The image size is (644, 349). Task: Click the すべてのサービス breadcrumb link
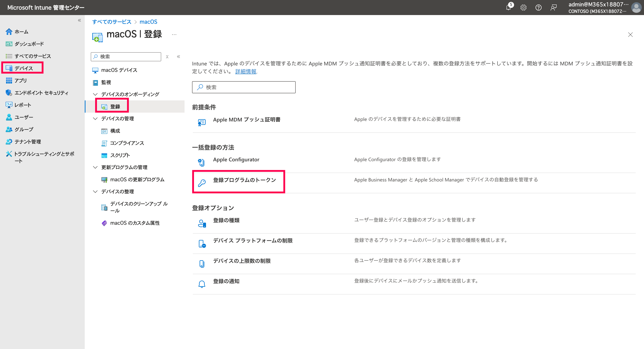pyautogui.click(x=112, y=22)
